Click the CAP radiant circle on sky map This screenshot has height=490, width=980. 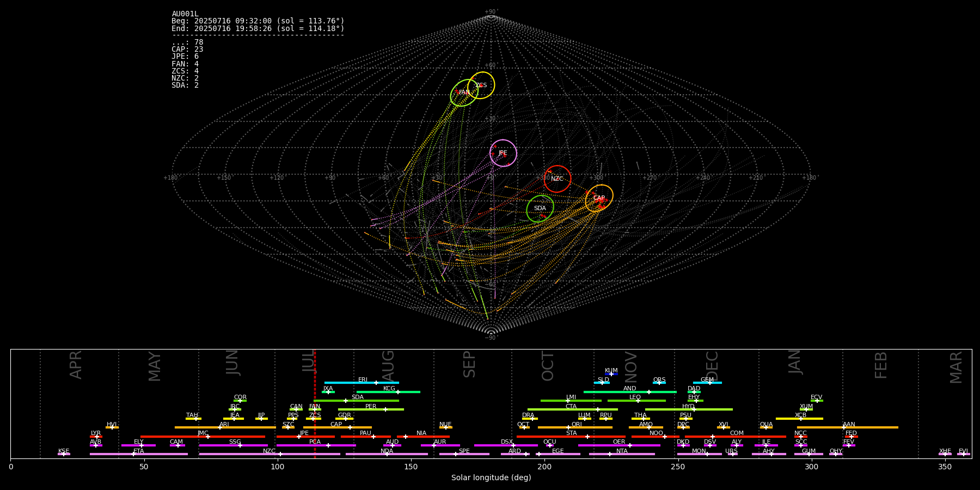[599, 198]
